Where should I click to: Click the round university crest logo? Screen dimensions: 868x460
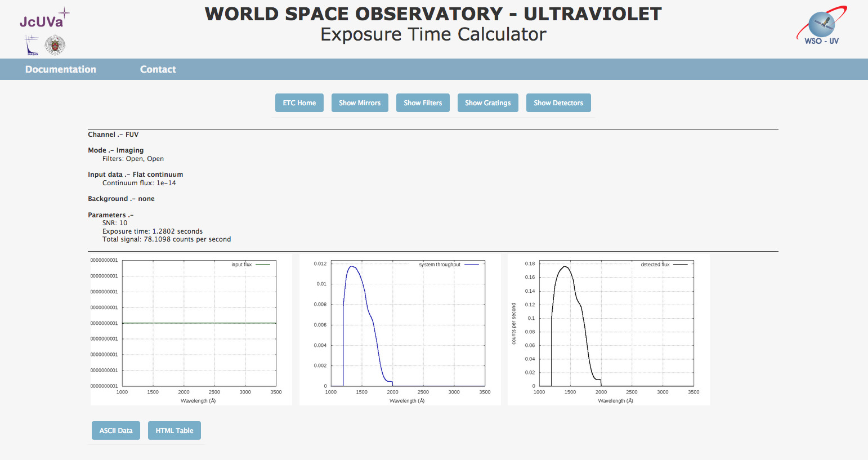[x=55, y=45]
